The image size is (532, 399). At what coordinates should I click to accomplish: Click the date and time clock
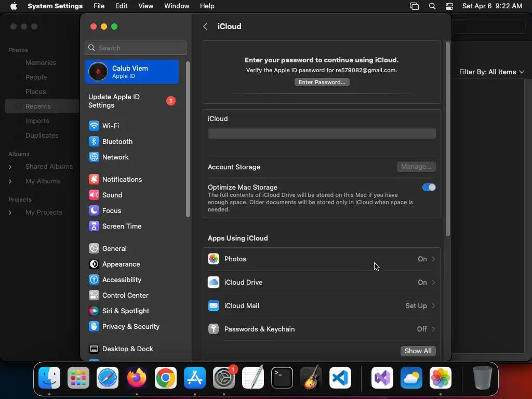492,6
